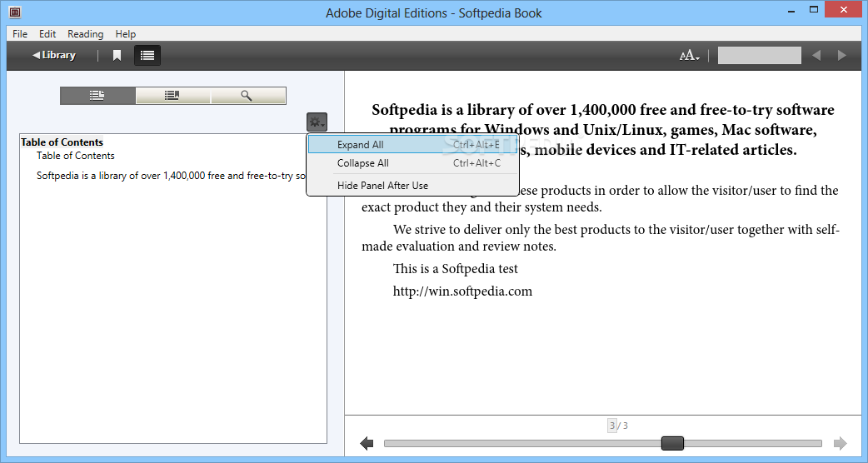Choose Expand All from the menu
Image resolution: width=868 pixels, height=463 pixels.
tap(412, 145)
